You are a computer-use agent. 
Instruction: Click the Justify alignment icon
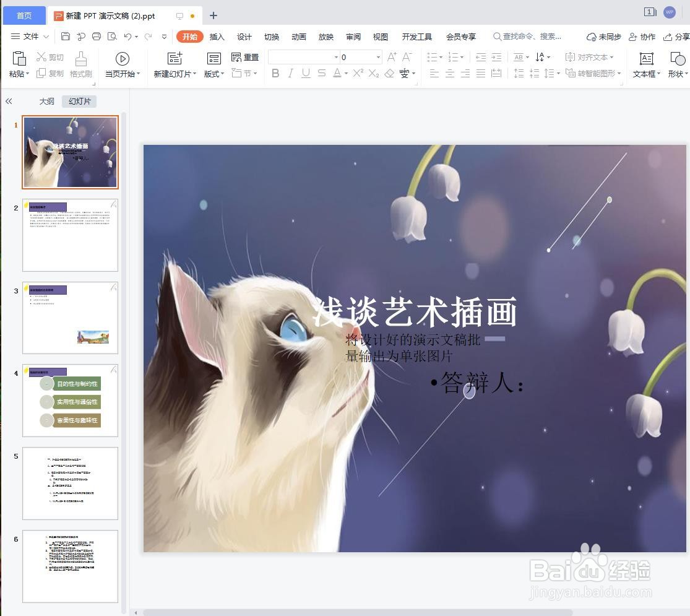point(481,73)
